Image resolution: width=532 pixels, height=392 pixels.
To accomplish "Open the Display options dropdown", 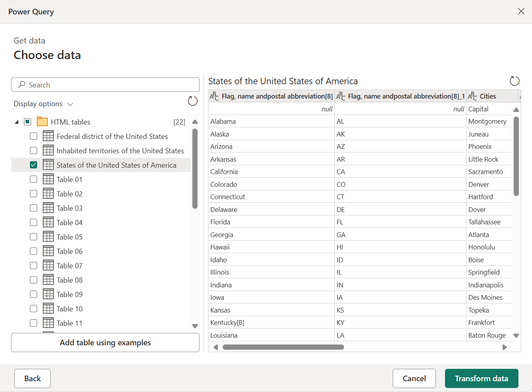I will (x=44, y=104).
